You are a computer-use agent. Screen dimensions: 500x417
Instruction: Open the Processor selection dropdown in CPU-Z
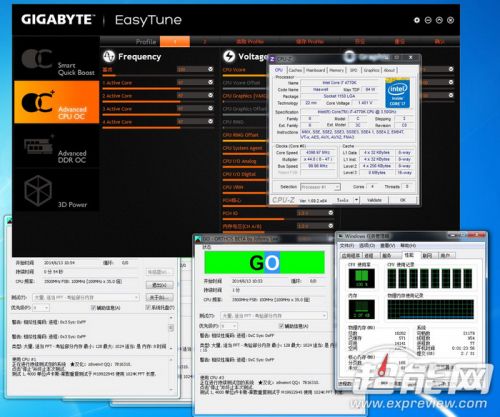point(320,187)
